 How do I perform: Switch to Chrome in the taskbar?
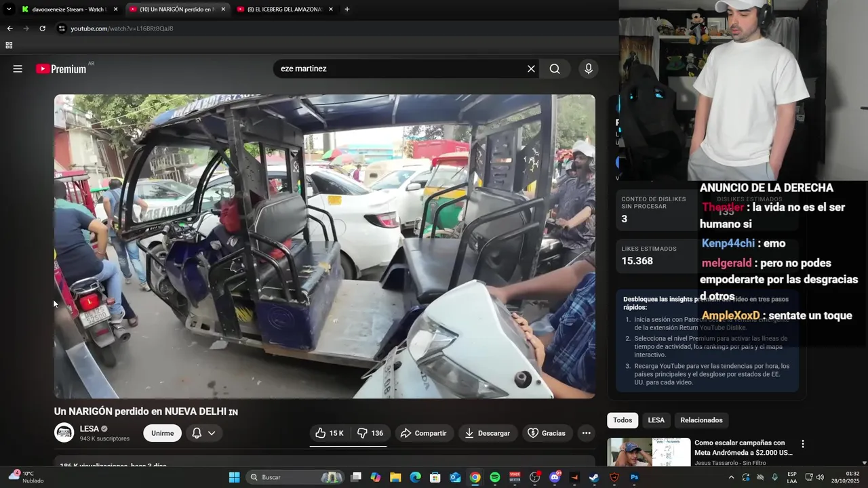[x=475, y=477]
